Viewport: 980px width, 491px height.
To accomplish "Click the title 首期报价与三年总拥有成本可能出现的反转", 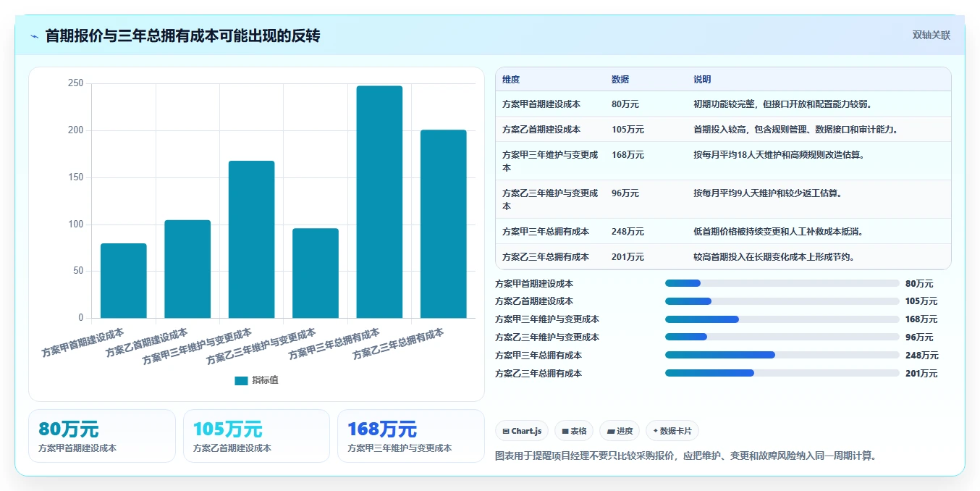I will coord(183,35).
